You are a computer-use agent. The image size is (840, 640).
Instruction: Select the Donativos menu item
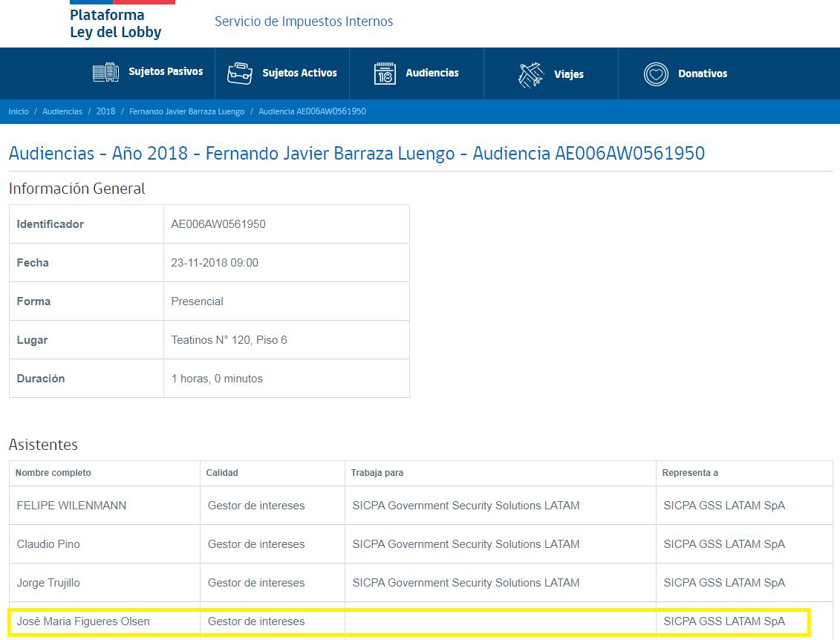coord(702,74)
